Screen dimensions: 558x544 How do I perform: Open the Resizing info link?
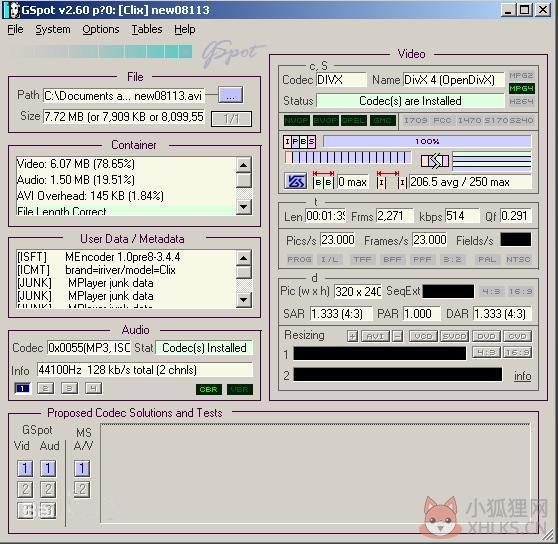click(522, 376)
